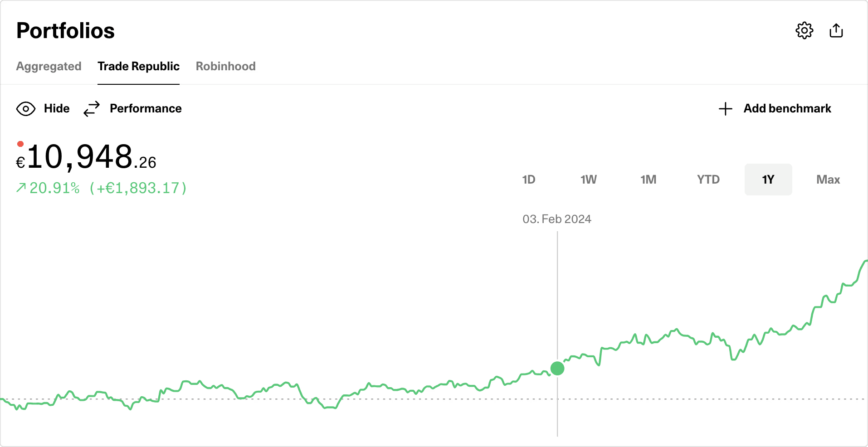Click Add benchmark
This screenshot has height=447, width=868.
pyautogui.click(x=787, y=109)
